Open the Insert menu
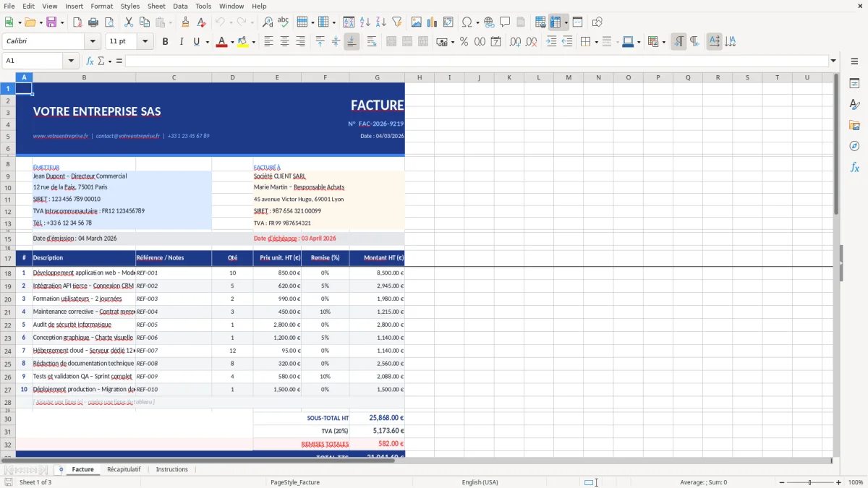Screen dimensions: 868x488 point(74,6)
